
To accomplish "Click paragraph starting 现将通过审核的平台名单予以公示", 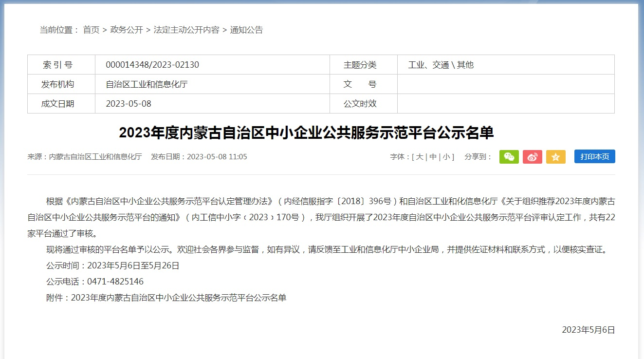I will point(327,249).
